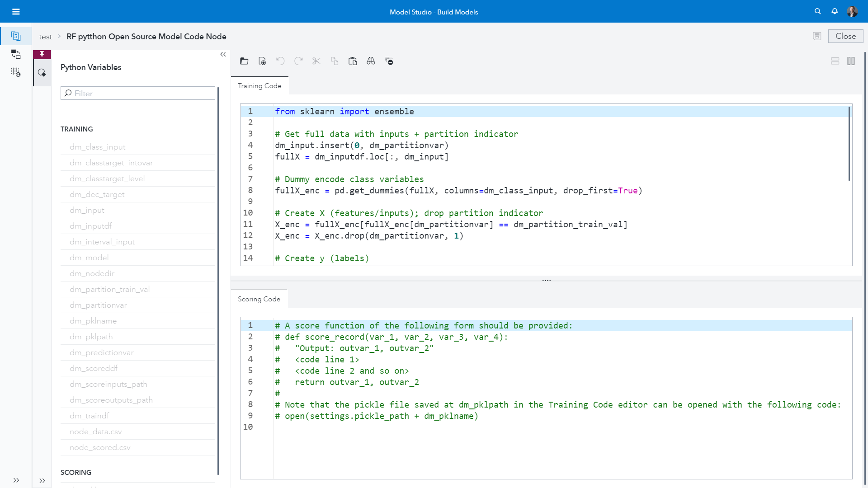Open notifications from the bell icon

pos(834,11)
